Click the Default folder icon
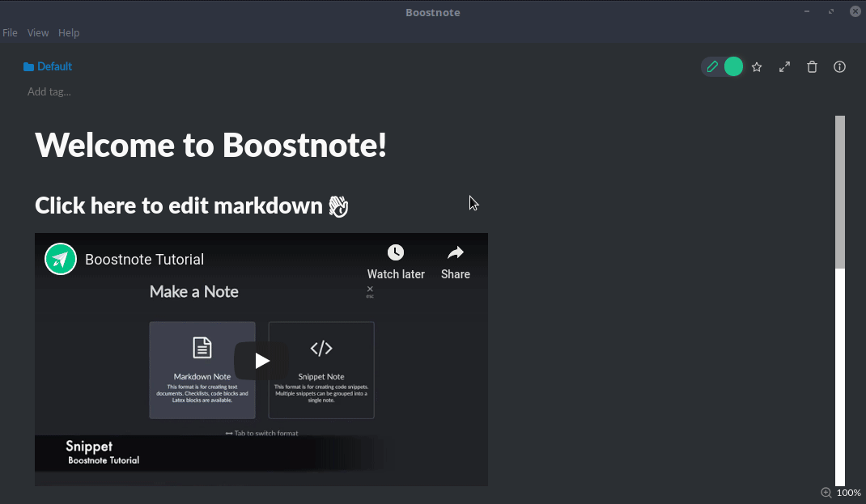Viewport: 866px width, 504px height. click(x=28, y=67)
